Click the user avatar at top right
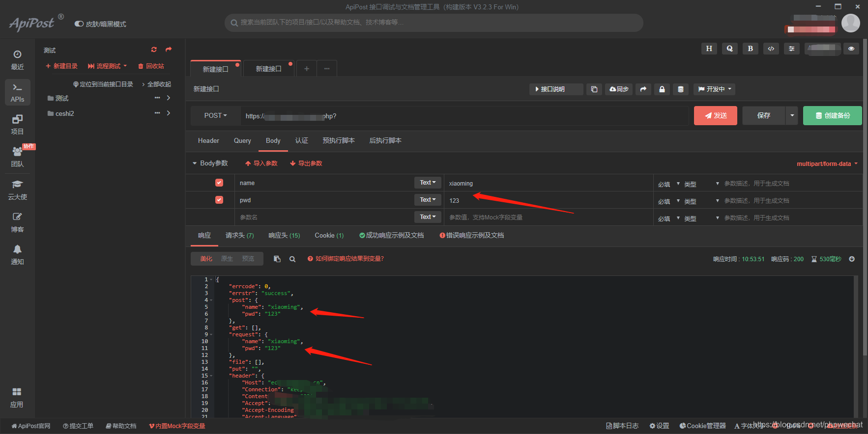 pyautogui.click(x=850, y=23)
